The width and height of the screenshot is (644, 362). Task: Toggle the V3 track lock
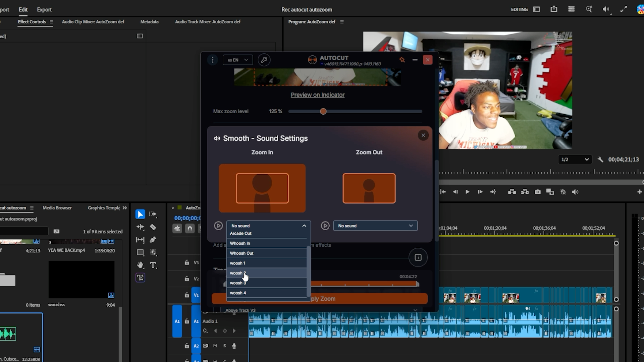pyautogui.click(x=187, y=262)
